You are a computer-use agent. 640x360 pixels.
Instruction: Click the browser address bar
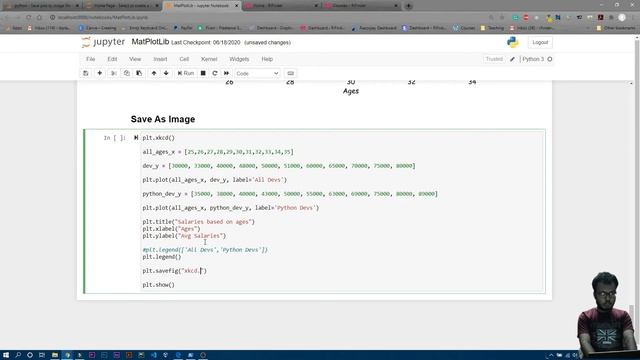pyautogui.click(x=269, y=17)
